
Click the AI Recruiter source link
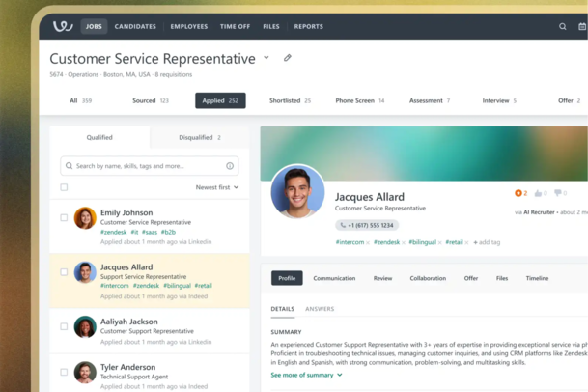[540, 212]
